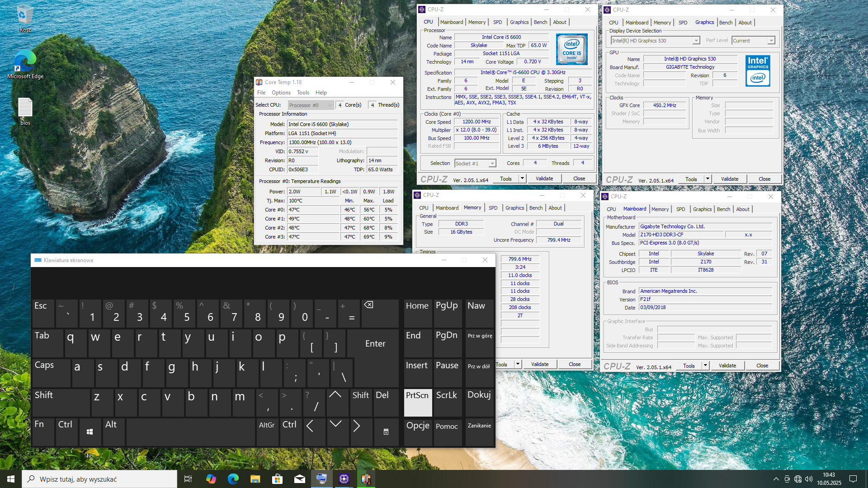Toggle the Caps key on on-screen keyboard

pyautogui.click(x=51, y=372)
